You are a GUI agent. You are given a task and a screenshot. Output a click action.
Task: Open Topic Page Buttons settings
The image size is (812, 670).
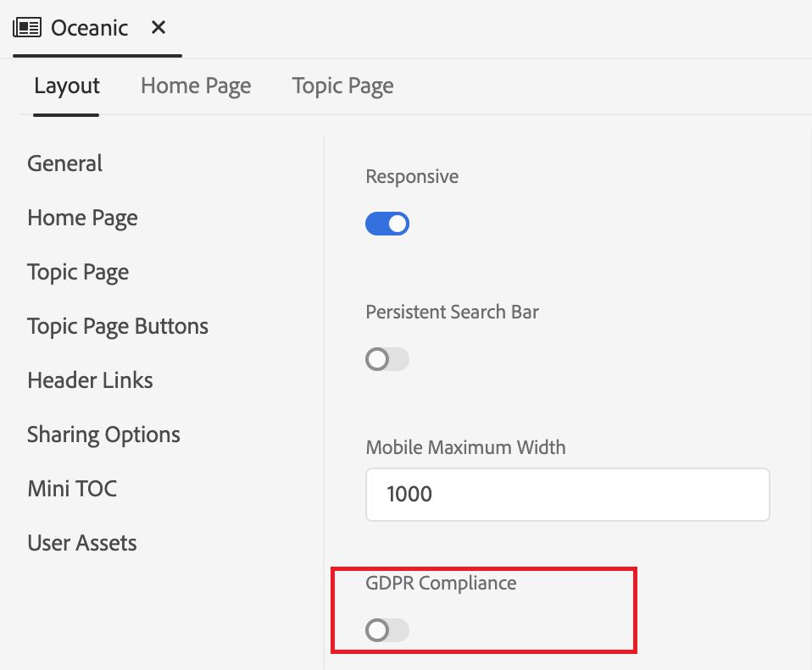[x=118, y=326]
